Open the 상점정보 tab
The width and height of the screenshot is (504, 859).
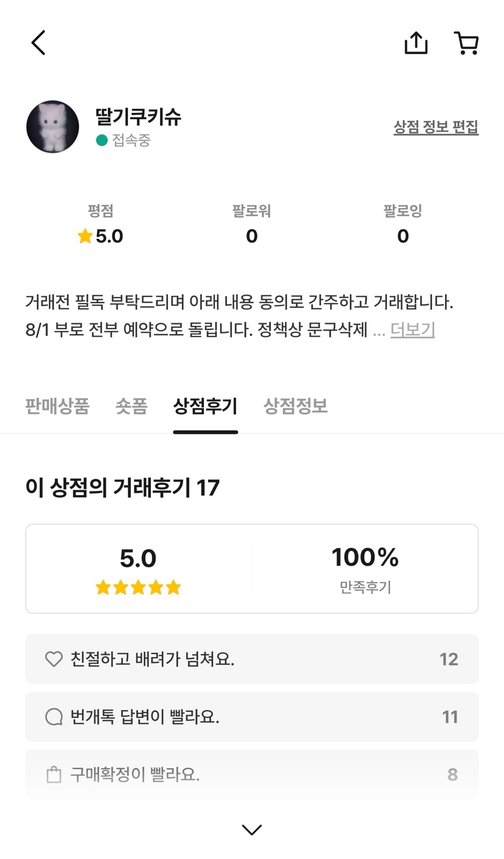[295, 406]
